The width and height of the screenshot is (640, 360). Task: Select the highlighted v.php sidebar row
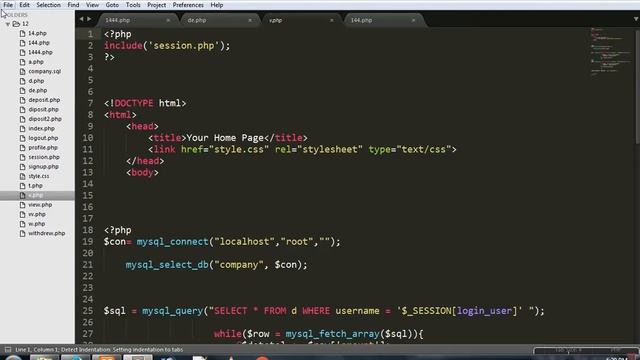click(37, 195)
